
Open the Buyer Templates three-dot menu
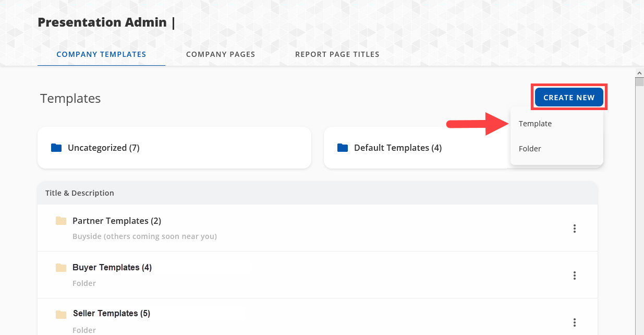tap(574, 276)
